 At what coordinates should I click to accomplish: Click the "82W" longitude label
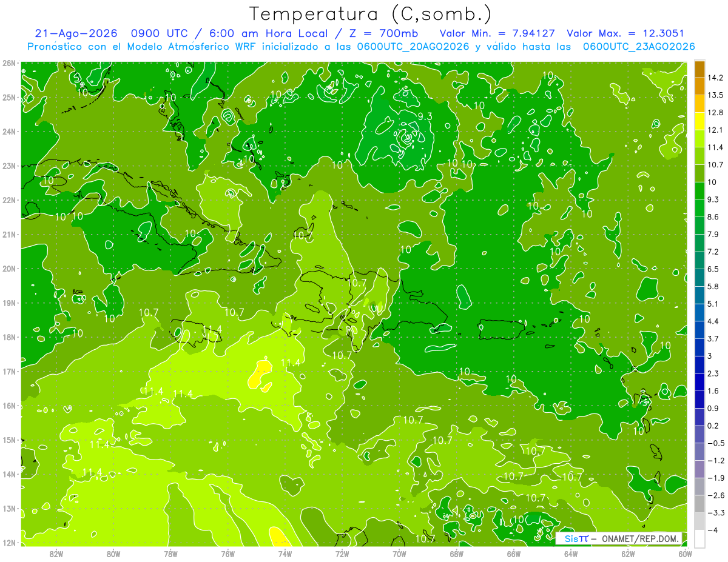click(56, 554)
